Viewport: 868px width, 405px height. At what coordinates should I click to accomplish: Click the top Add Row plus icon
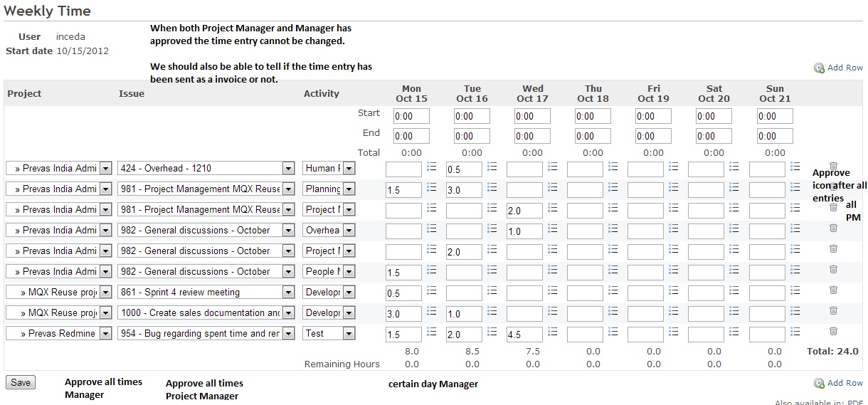pos(819,68)
